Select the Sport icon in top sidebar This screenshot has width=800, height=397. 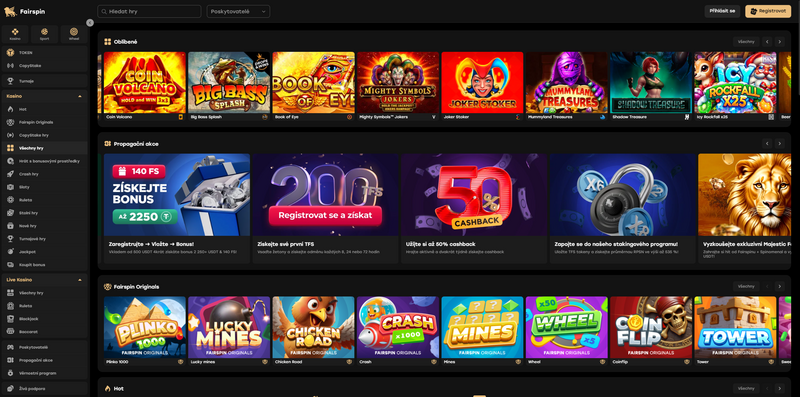[x=44, y=34]
